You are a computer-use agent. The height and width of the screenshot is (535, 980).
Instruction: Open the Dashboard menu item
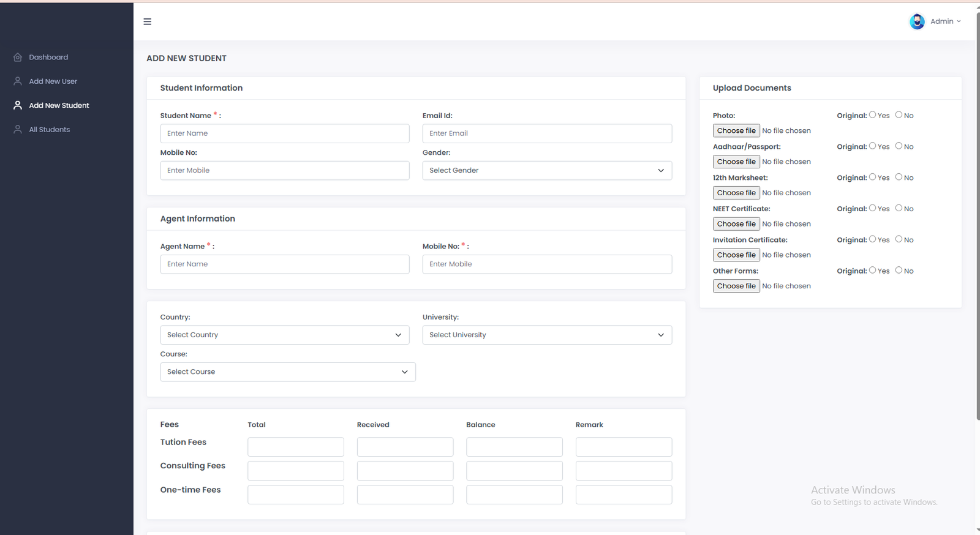click(x=48, y=57)
